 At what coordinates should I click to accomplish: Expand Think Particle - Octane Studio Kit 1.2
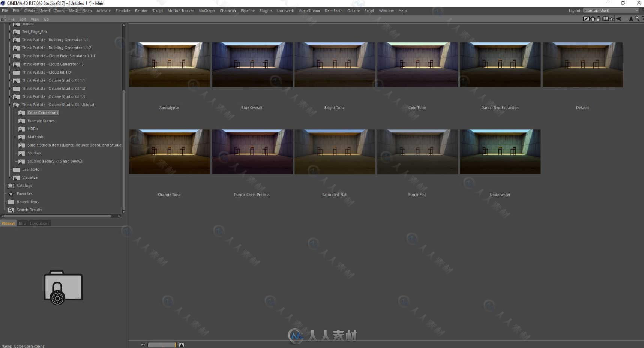click(10, 88)
